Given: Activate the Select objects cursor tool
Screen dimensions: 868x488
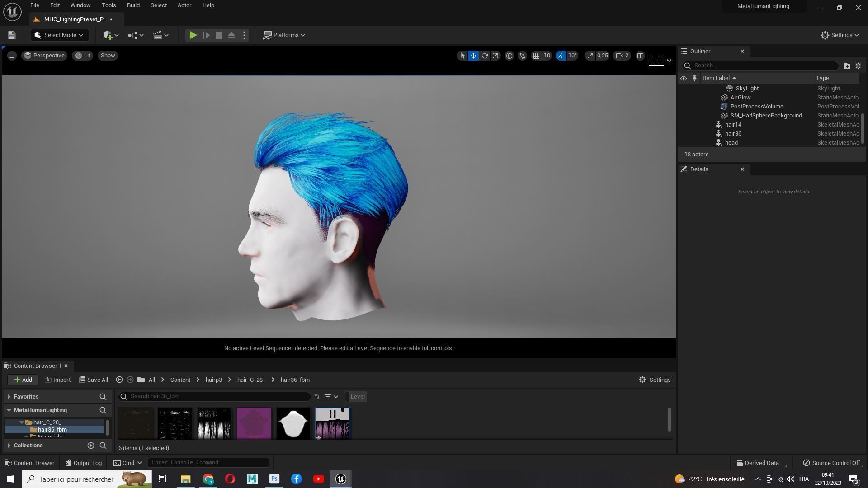Looking at the screenshot, I should coord(462,56).
